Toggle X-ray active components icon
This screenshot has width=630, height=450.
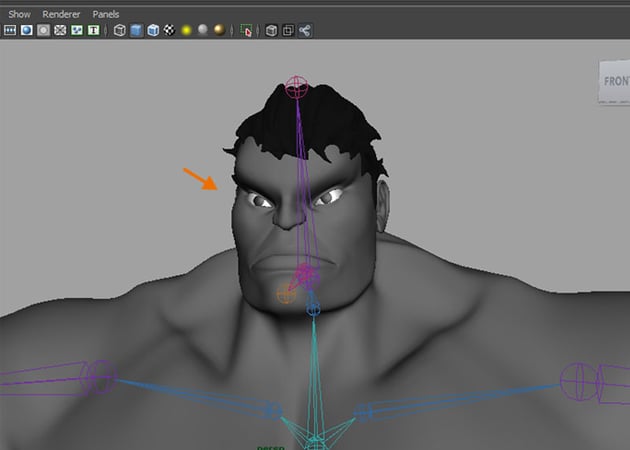click(x=288, y=30)
